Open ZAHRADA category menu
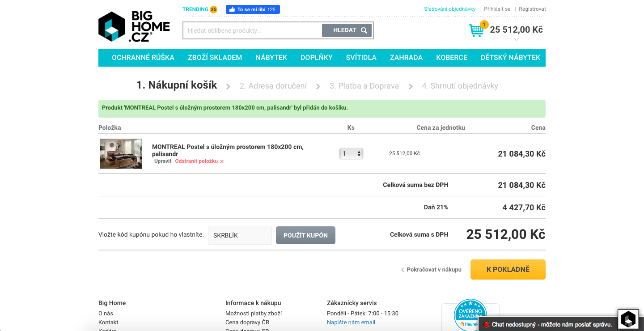The width and height of the screenshot is (644, 331). (x=406, y=58)
